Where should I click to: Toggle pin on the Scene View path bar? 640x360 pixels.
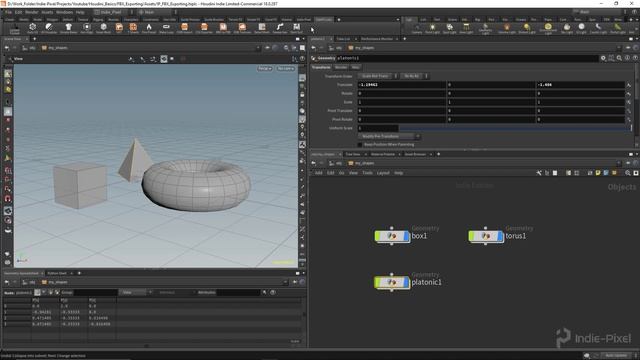coord(267,48)
